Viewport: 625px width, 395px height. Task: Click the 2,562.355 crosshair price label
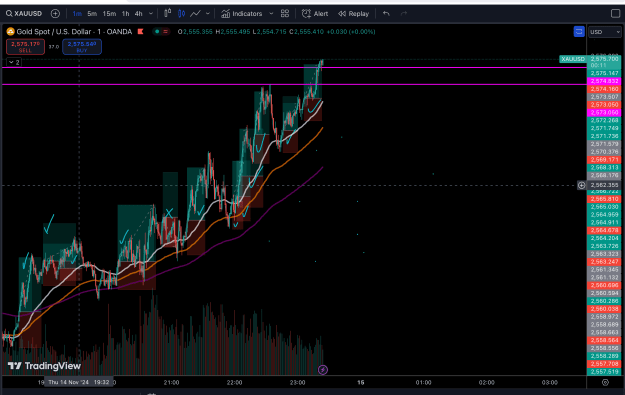point(604,185)
